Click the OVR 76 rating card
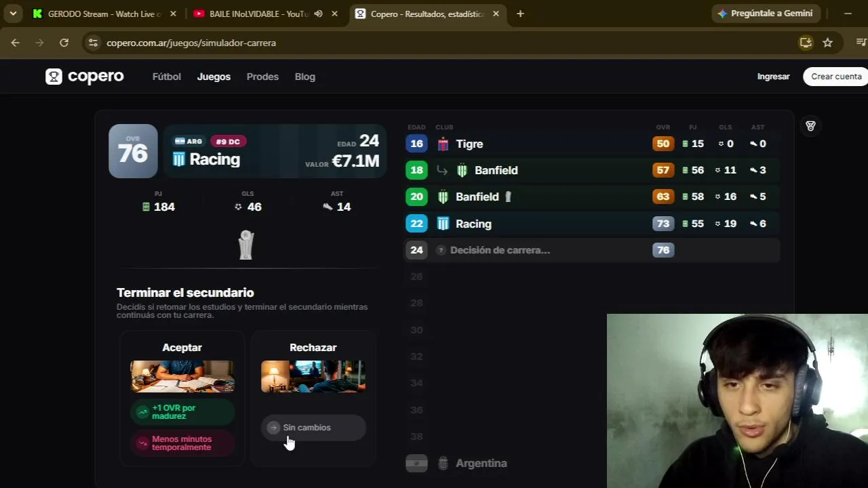868x488 pixels. [133, 151]
